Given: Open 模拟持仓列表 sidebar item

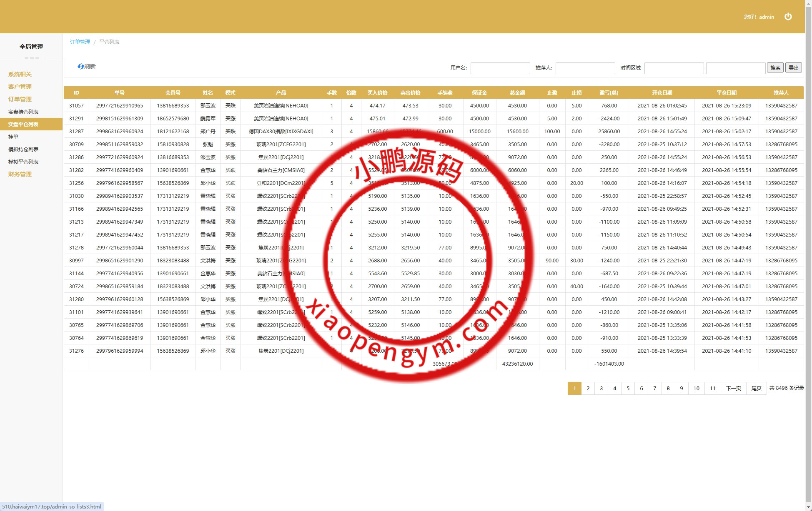Looking at the screenshot, I should tap(23, 149).
